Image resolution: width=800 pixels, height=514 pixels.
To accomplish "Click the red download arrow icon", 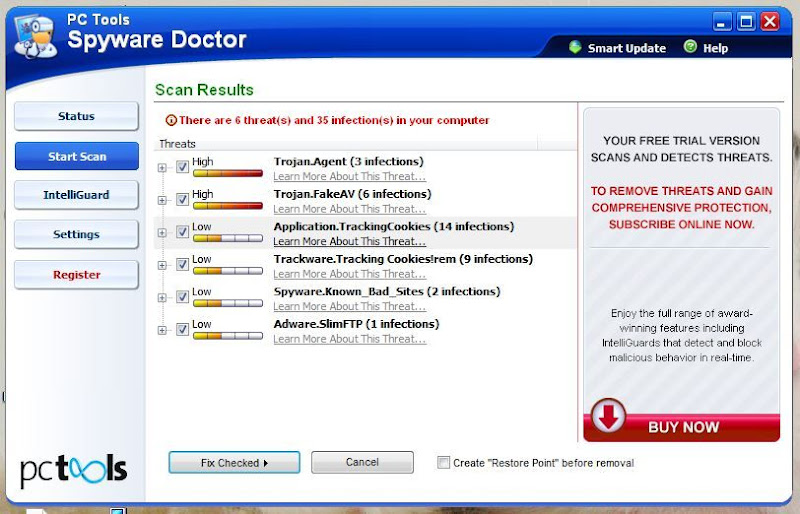I will [x=608, y=416].
